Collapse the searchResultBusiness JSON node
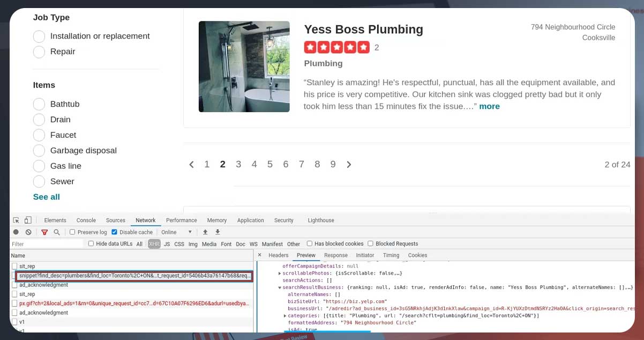 tap(280, 287)
